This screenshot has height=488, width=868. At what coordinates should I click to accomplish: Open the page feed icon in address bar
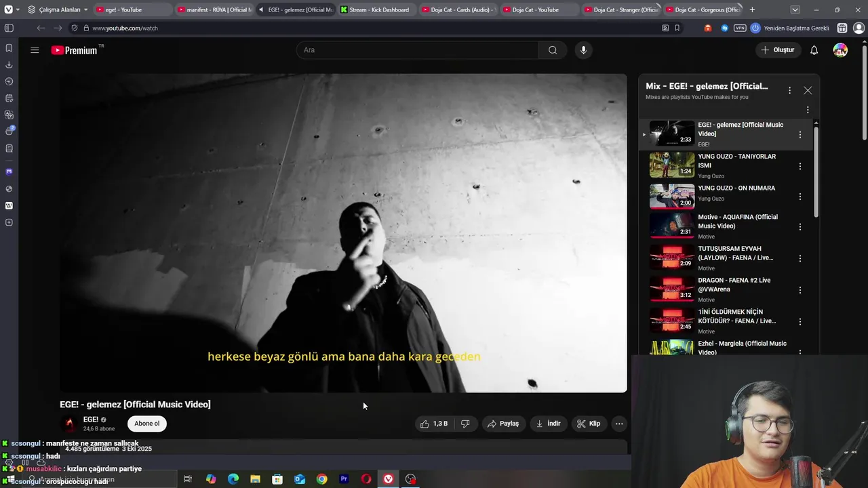(x=665, y=28)
